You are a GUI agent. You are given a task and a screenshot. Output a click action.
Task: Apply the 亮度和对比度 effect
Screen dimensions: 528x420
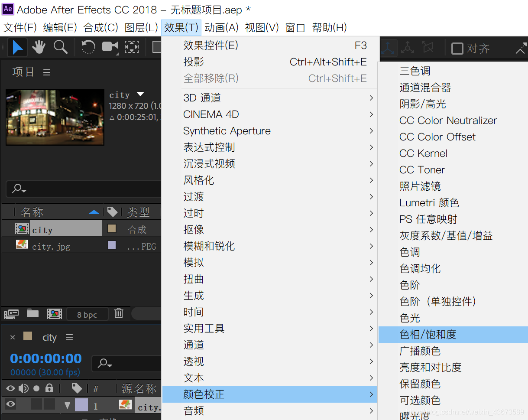(453, 368)
